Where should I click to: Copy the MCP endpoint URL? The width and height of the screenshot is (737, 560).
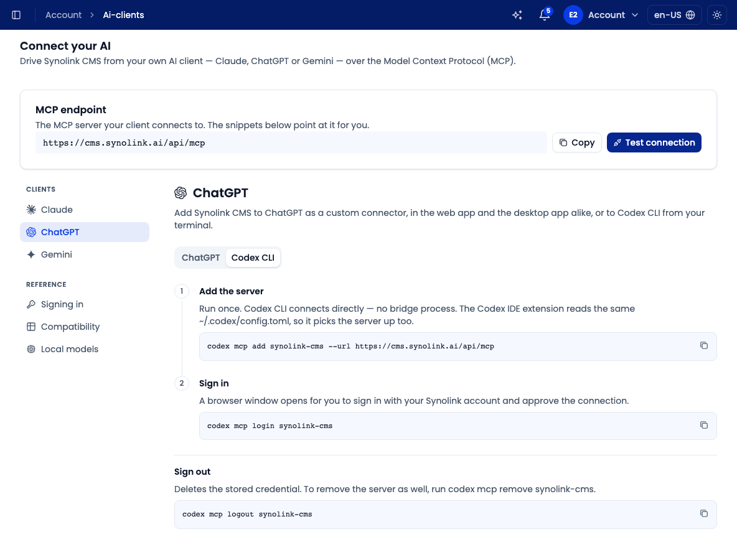point(577,142)
